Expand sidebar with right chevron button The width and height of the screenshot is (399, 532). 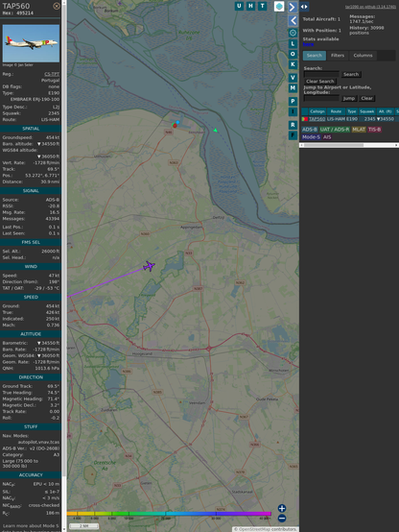coord(293,7)
